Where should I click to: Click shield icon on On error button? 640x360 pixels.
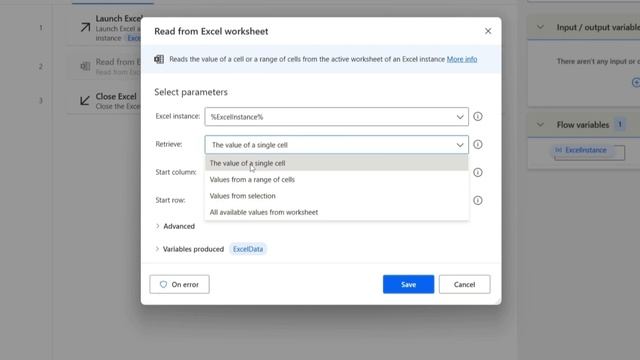[x=163, y=284]
